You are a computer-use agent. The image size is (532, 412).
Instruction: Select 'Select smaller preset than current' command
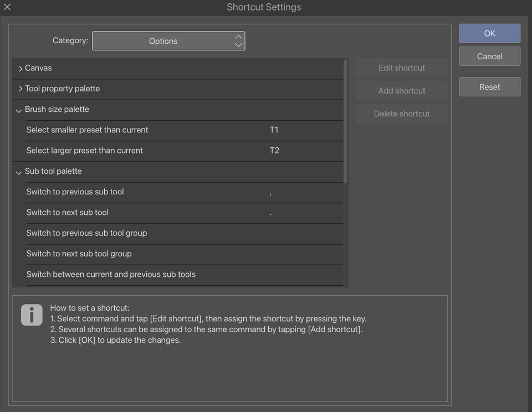88,130
